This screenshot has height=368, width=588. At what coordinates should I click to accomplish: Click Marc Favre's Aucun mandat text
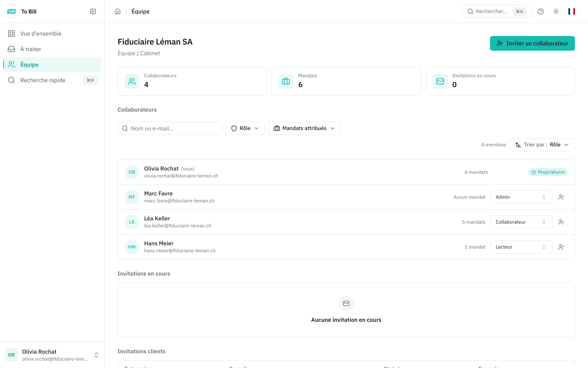(469, 197)
